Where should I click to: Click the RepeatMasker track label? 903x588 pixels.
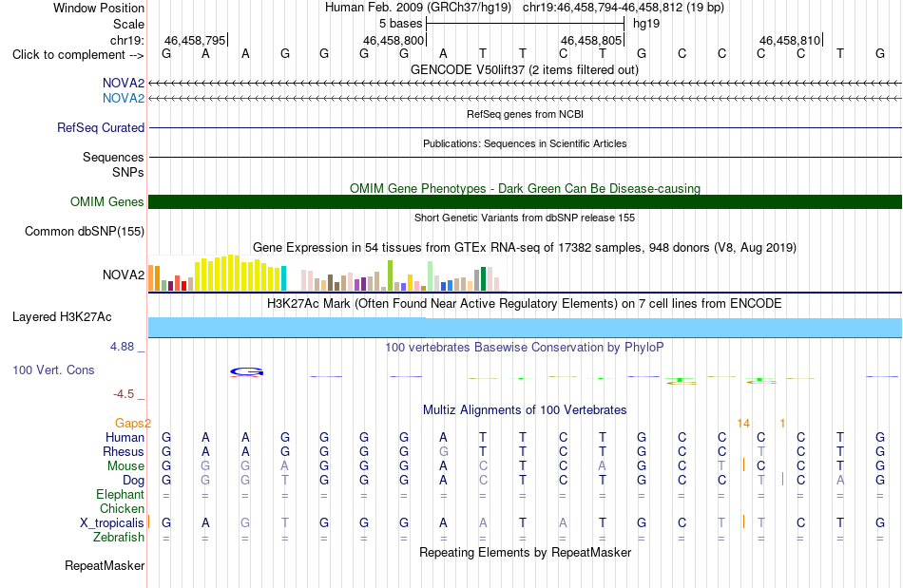pyautogui.click(x=105, y=565)
